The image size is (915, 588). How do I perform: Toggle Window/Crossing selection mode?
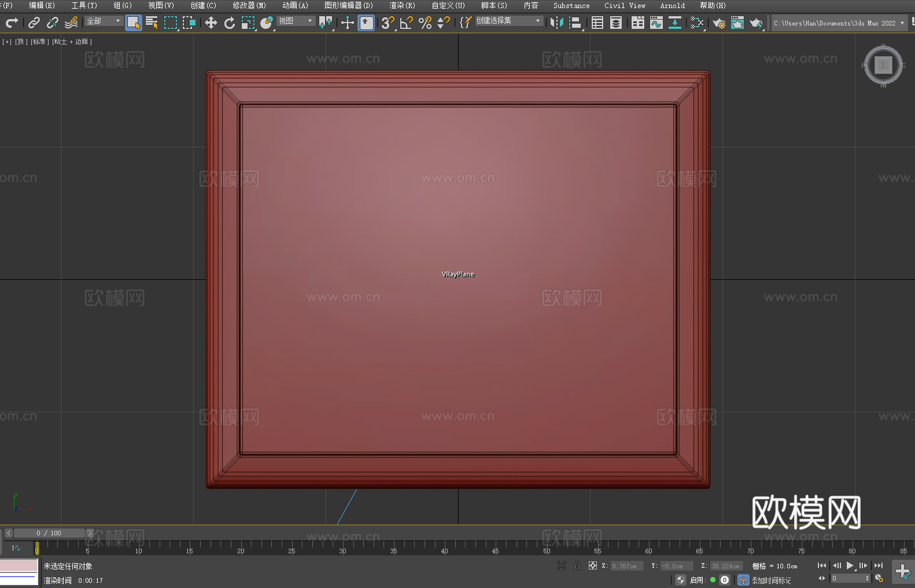[x=189, y=23]
